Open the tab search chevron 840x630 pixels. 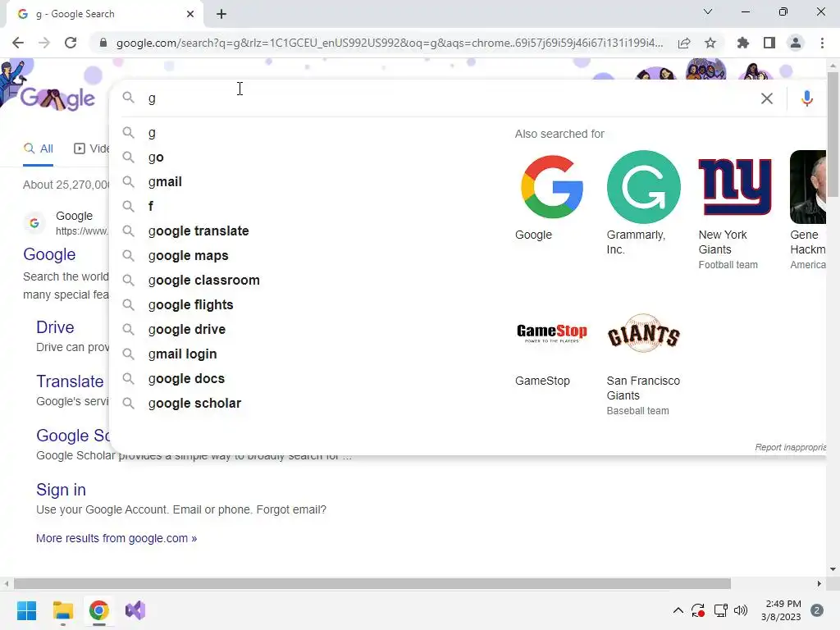tap(708, 11)
